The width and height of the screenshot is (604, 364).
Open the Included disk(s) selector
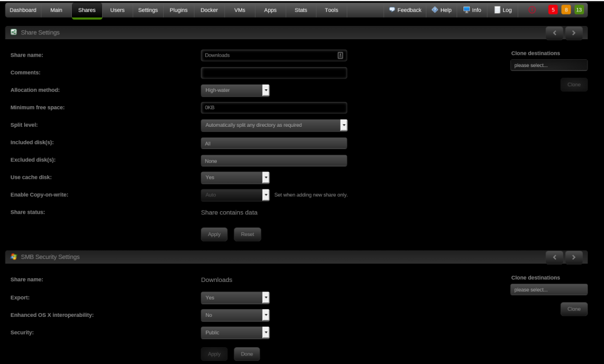(274, 143)
